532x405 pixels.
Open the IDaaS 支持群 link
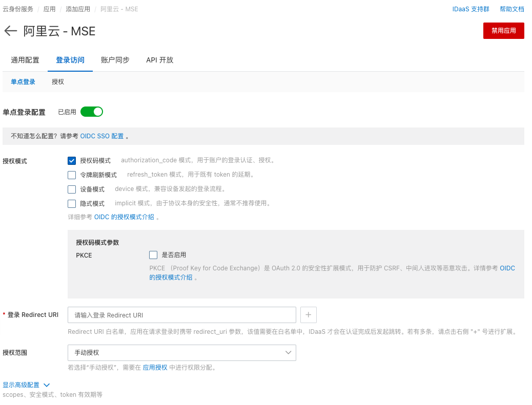pyautogui.click(x=471, y=9)
